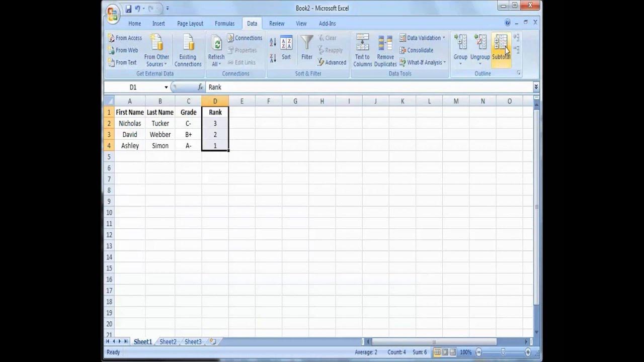Expand From Other Sources dropdown
Viewport: 644px width, 362px height.
pyautogui.click(x=156, y=50)
